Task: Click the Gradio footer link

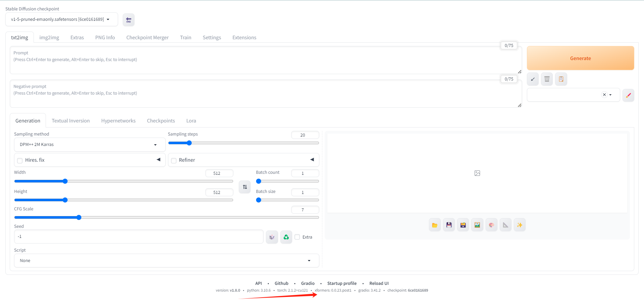Action: [308, 284]
